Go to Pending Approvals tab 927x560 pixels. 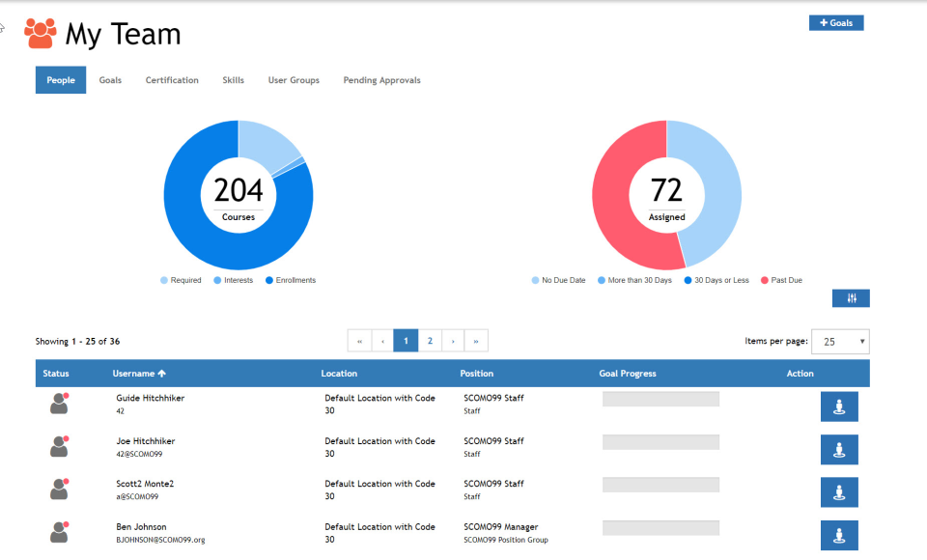coord(382,80)
